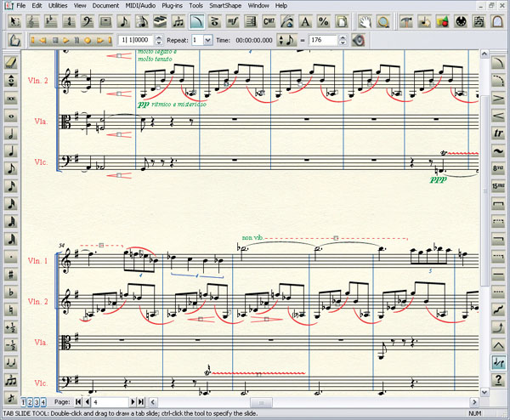This screenshot has height=420, width=510.
Task: Select the flat accidental tool
Action: tap(11, 292)
